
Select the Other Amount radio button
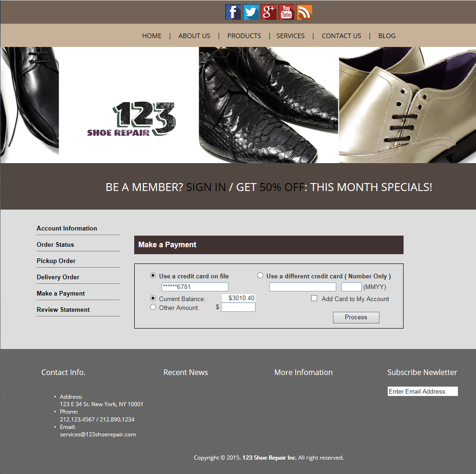pos(153,307)
